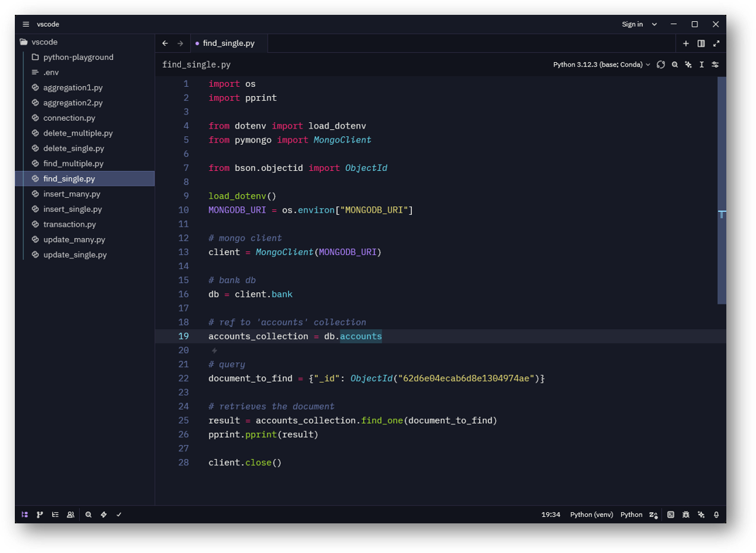Open delete_single.py in the file tree

coord(85,148)
